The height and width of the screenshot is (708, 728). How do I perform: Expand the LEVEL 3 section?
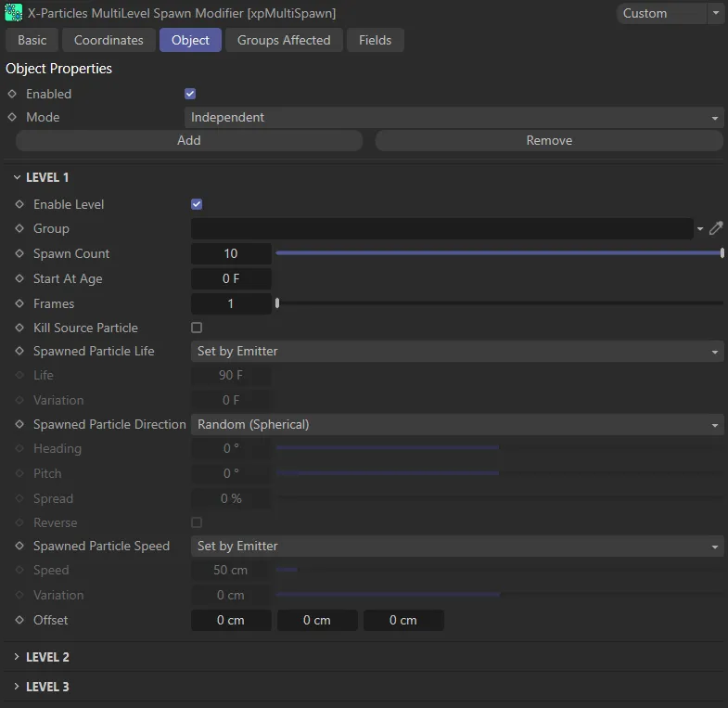(x=17, y=686)
